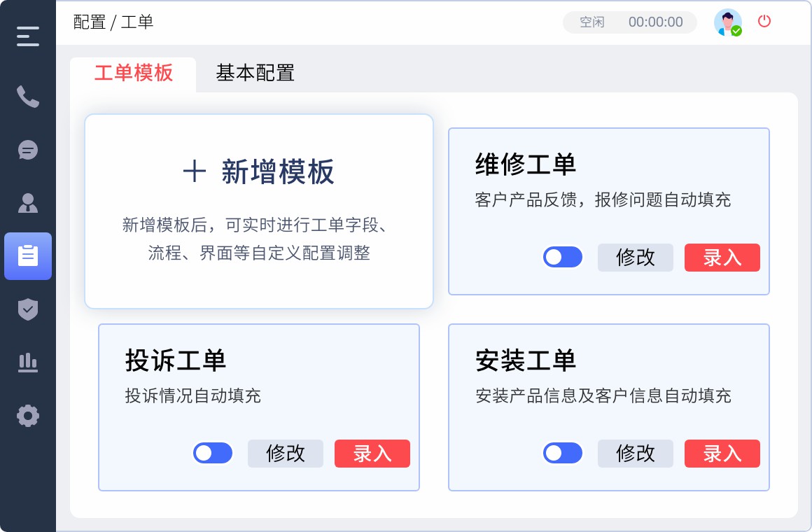Open the security shield icon in sidebar
The image size is (812, 532).
coord(28,309)
